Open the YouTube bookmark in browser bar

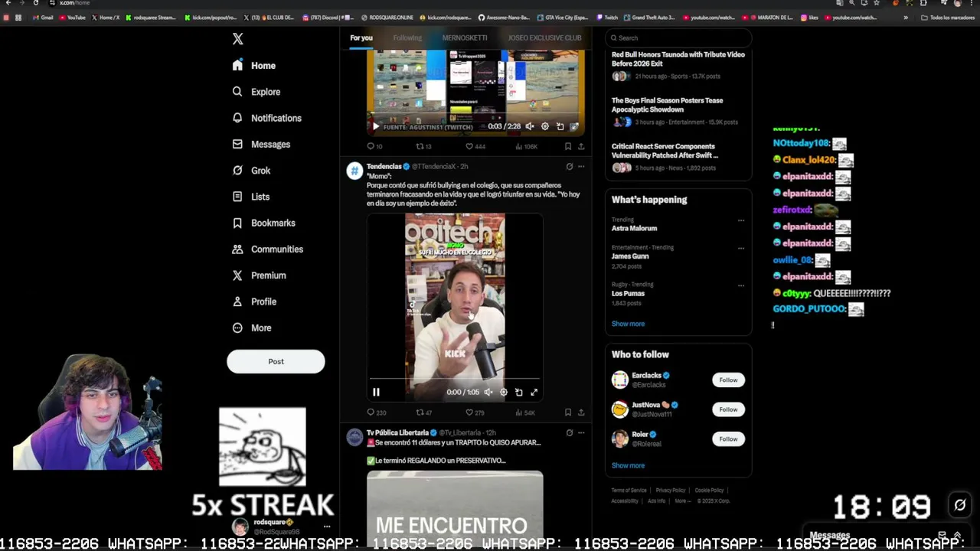(73, 17)
